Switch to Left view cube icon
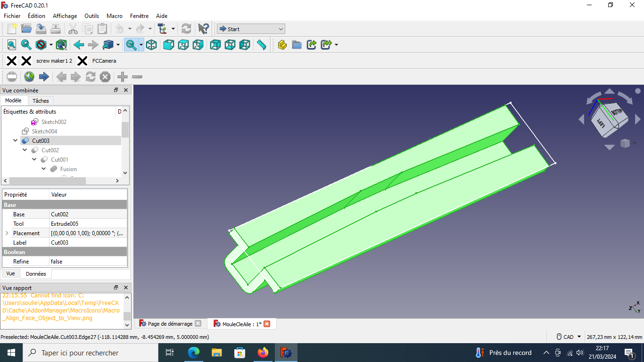Screen dimensions: 644x362 click(245, 45)
